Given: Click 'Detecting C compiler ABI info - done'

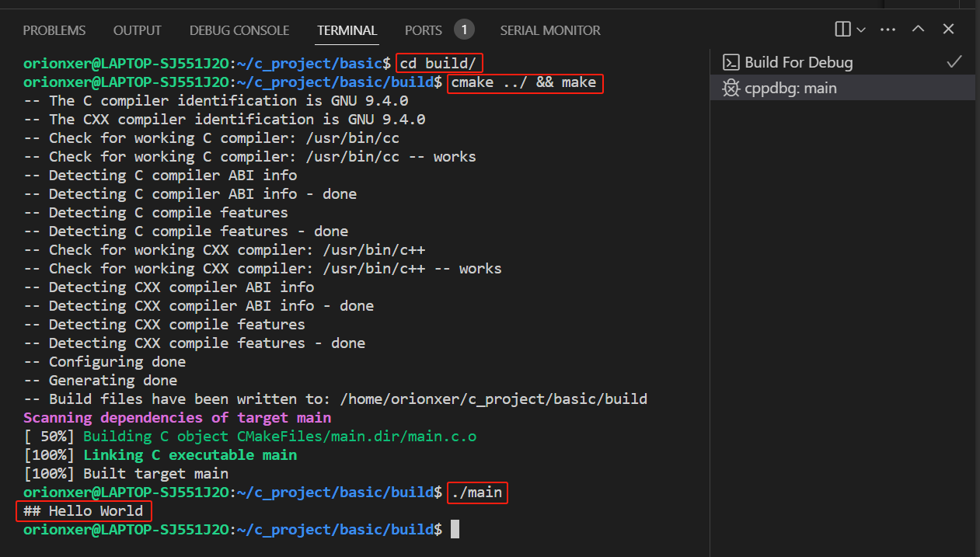Looking at the screenshot, I should coord(203,194).
